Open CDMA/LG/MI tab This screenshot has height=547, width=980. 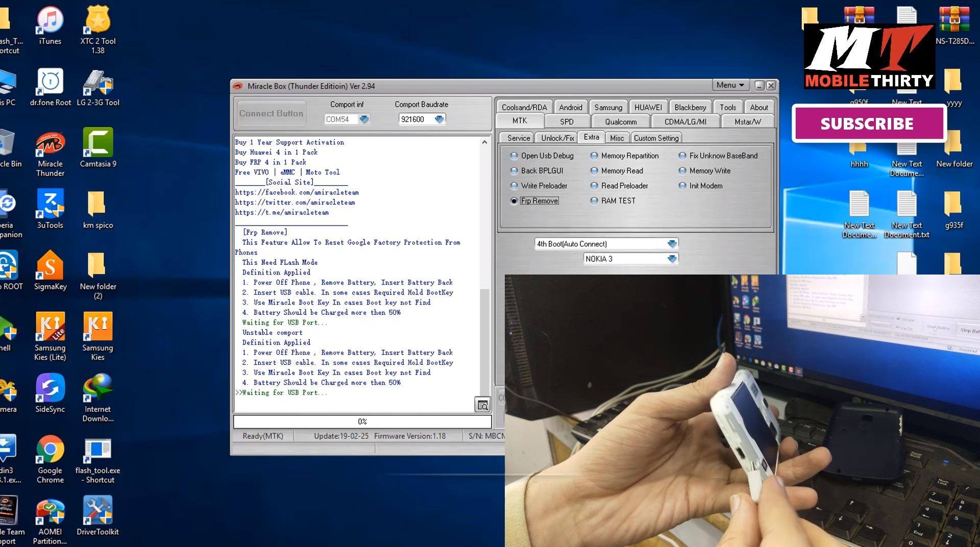point(685,121)
